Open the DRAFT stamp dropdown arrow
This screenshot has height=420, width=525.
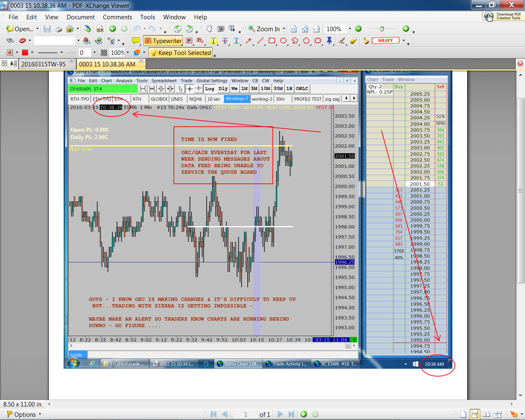click(x=404, y=41)
